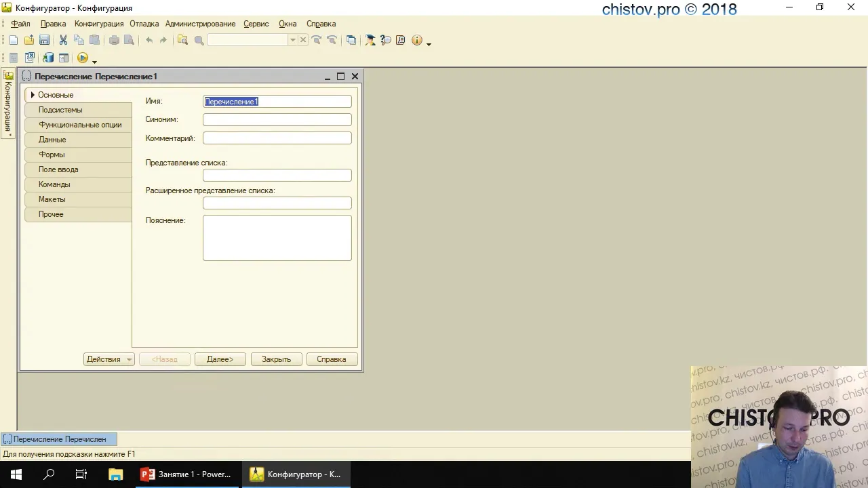The height and width of the screenshot is (488, 868).
Task: Open the Правка menu
Action: 53,24
